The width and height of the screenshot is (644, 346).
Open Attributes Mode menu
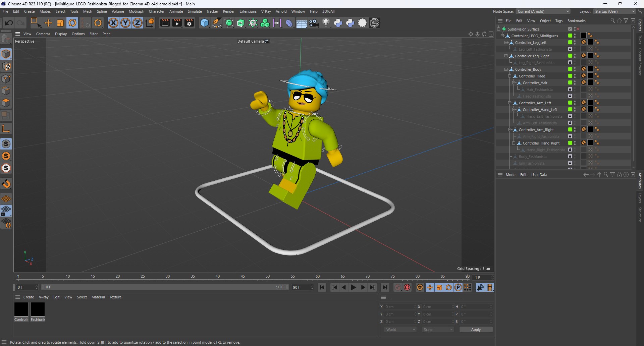(511, 175)
